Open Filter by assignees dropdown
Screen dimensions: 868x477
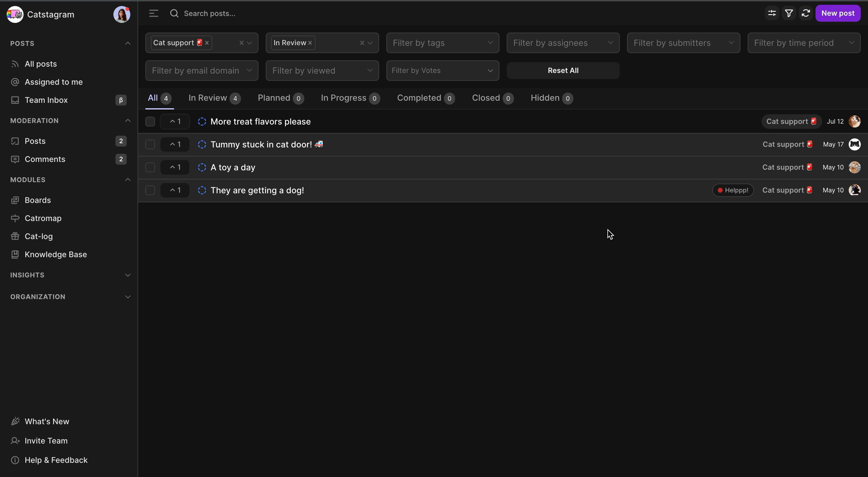(563, 43)
